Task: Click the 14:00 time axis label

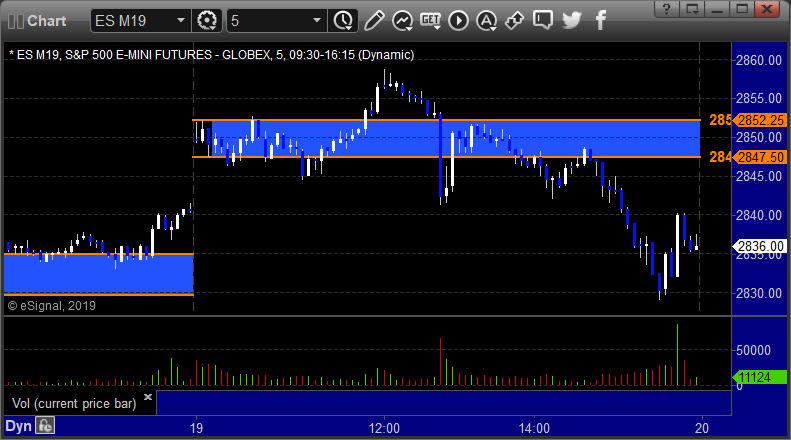Action: pyautogui.click(x=534, y=428)
